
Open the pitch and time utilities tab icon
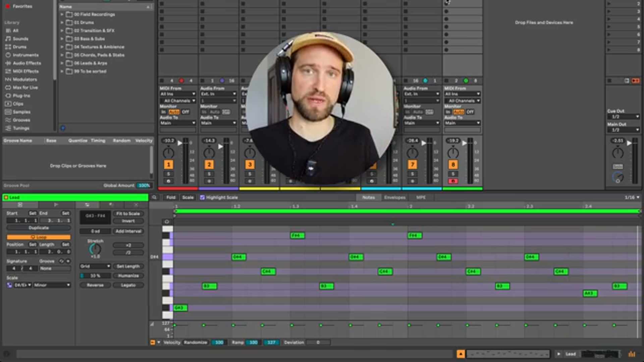87,205
